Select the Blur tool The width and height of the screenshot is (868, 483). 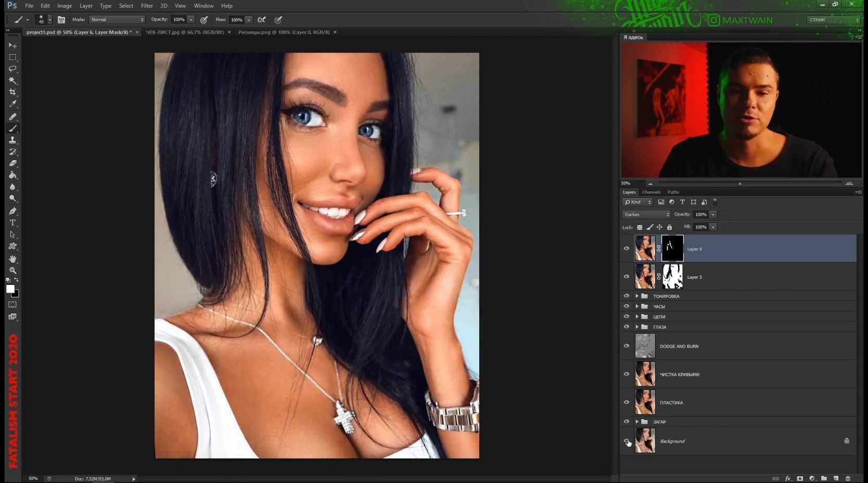point(12,187)
